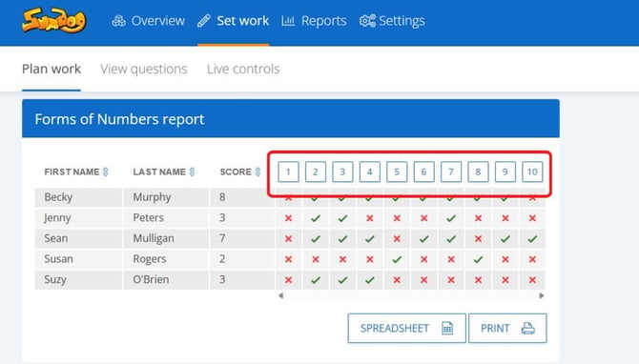Go to the Reports section

coord(314,21)
